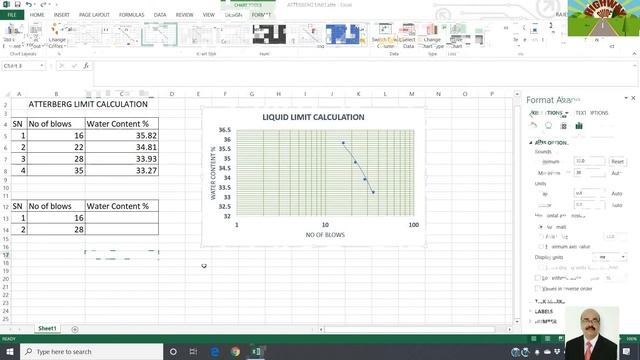Click the Undo arrow in quick access toolbar
The width and height of the screenshot is (640, 360).
tap(29, 4)
